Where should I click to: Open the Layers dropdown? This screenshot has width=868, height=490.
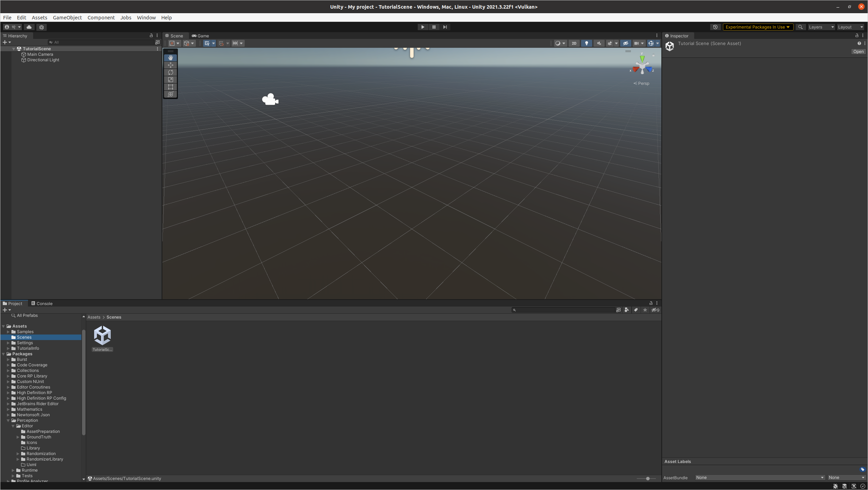click(821, 27)
